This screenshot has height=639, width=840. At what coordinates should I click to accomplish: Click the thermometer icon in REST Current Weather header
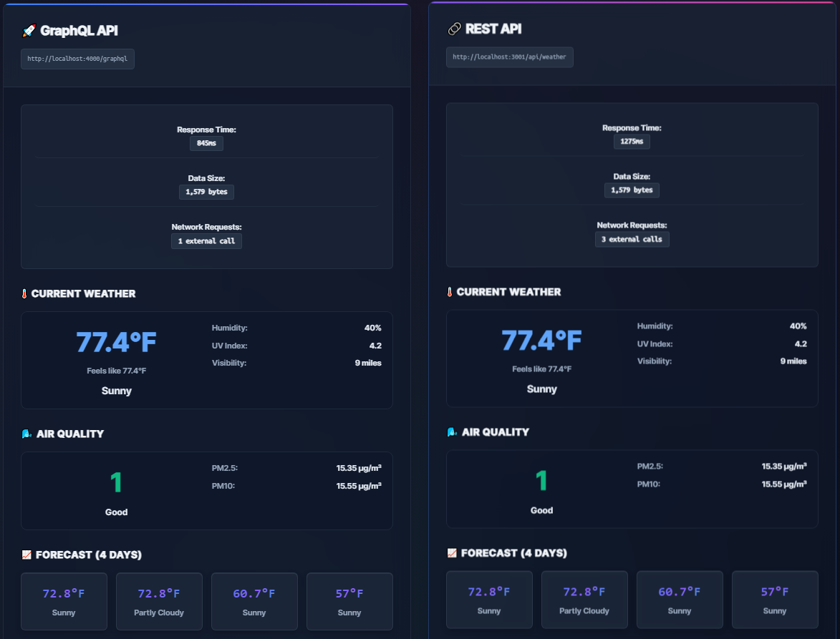click(450, 291)
